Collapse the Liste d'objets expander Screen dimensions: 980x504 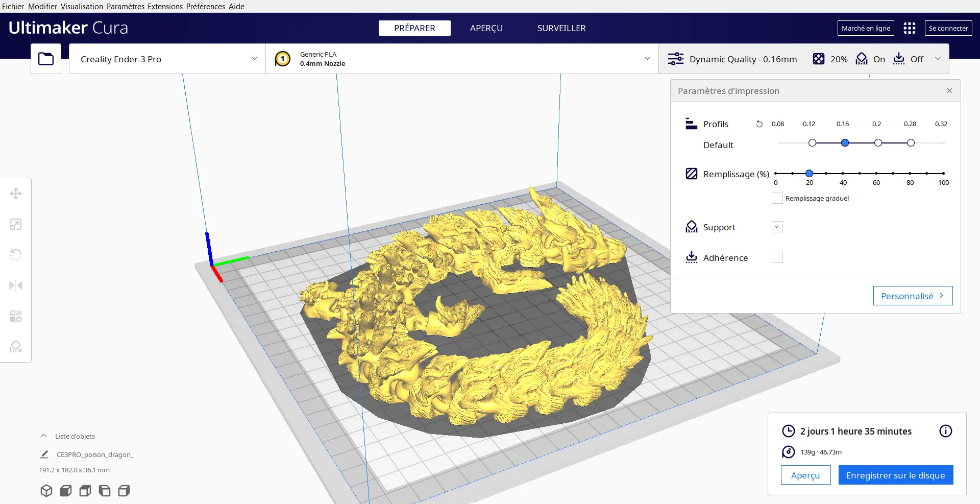coord(44,436)
